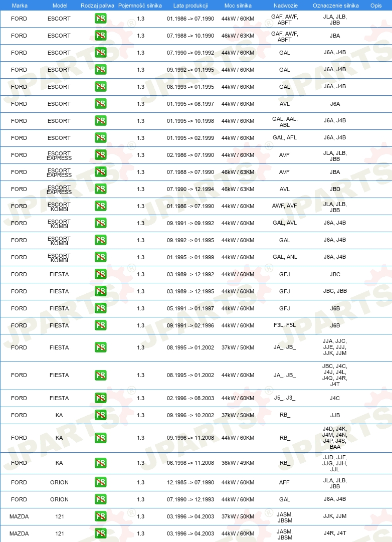
Task: Select the body code cell GAL, AVL
Action: [285, 223]
